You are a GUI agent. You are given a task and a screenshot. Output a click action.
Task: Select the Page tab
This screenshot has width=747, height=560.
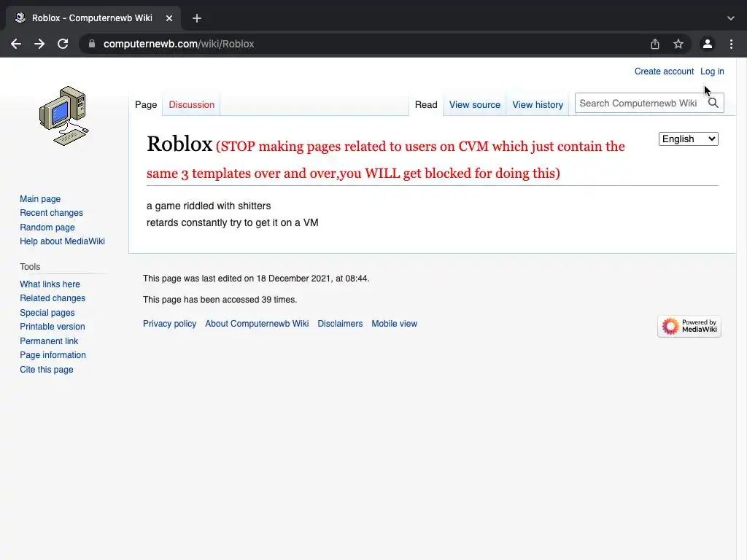(x=146, y=105)
